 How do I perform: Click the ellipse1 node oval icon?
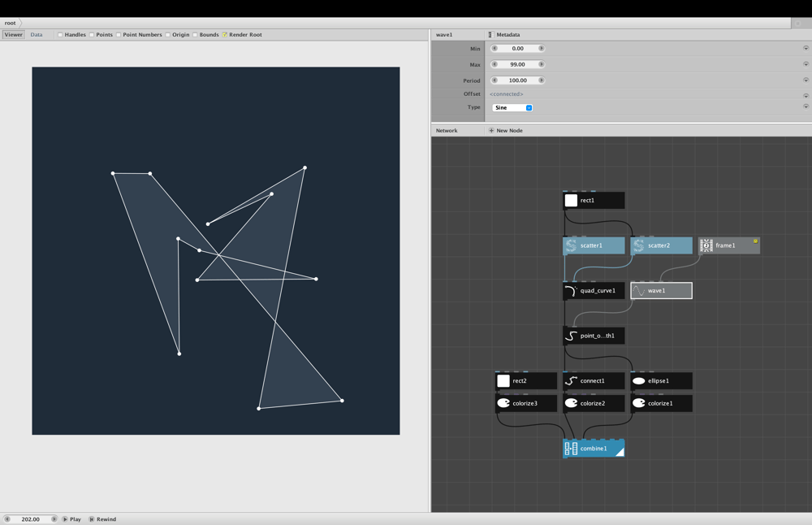pos(638,381)
